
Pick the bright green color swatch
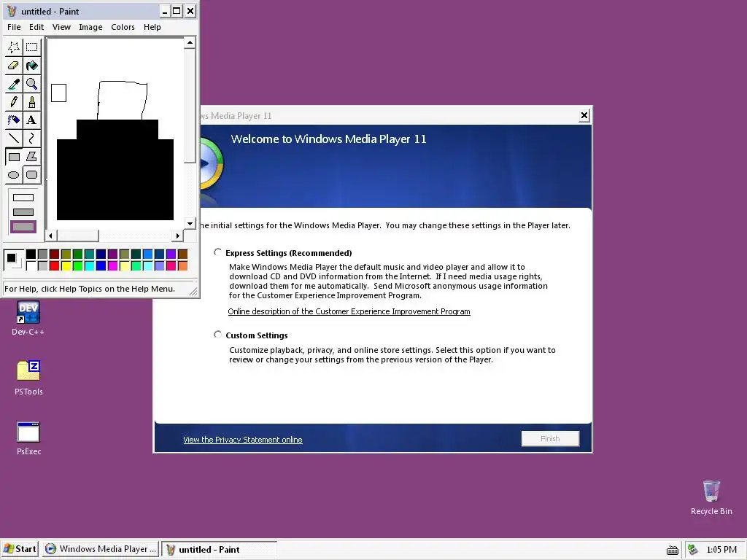pos(77,265)
